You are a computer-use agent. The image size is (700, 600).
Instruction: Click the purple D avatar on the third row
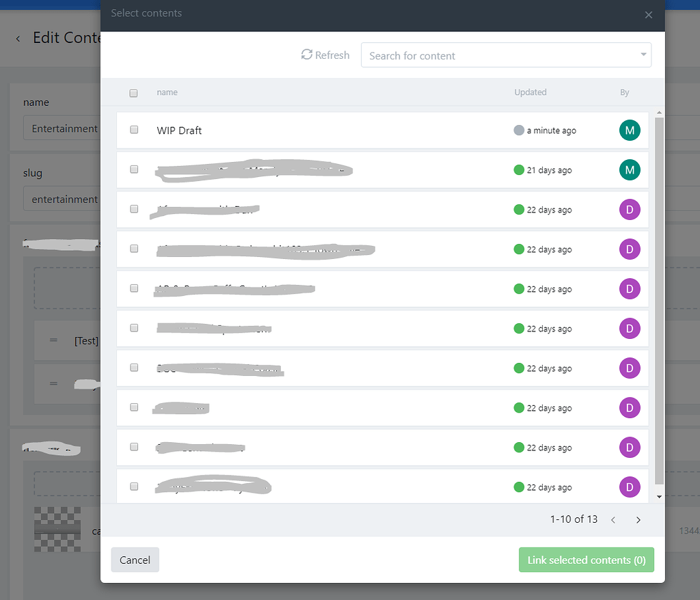click(x=630, y=210)
